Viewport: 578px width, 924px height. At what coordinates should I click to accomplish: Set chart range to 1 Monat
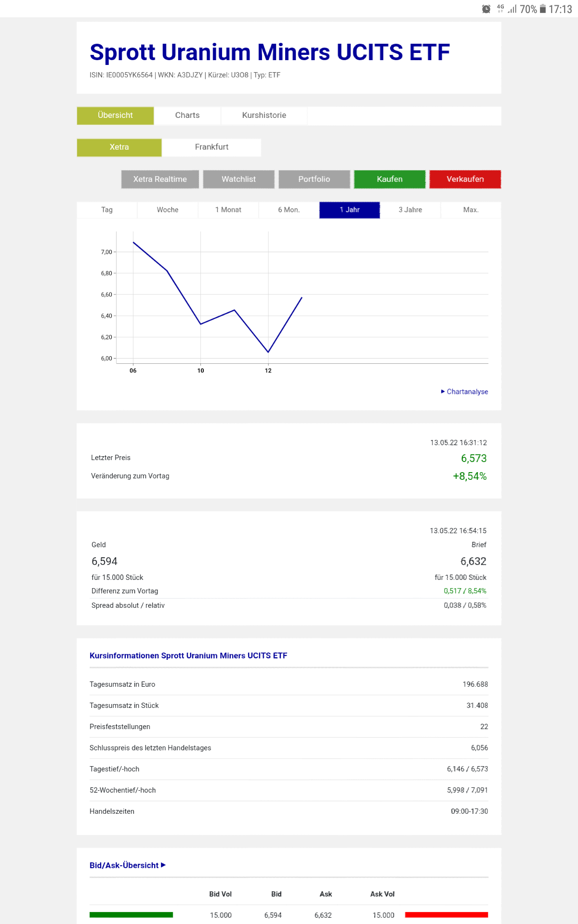click(x=228, y=210)
